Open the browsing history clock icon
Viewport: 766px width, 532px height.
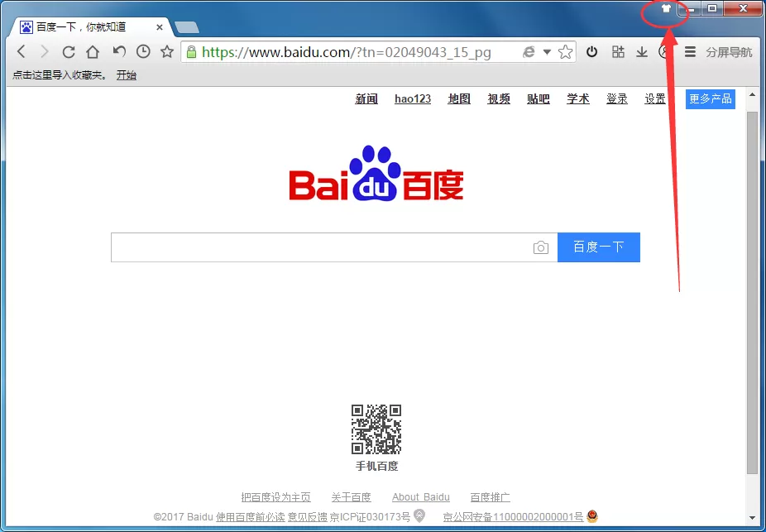[143, 50]
